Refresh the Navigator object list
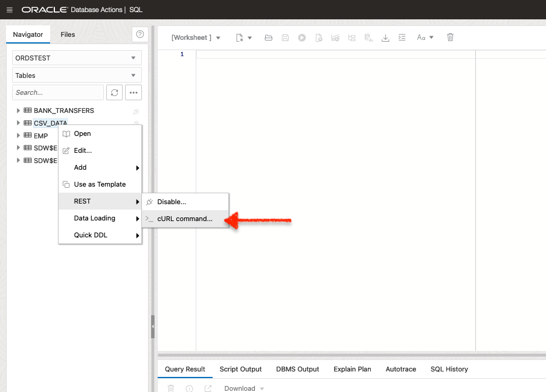 point(114,92)
